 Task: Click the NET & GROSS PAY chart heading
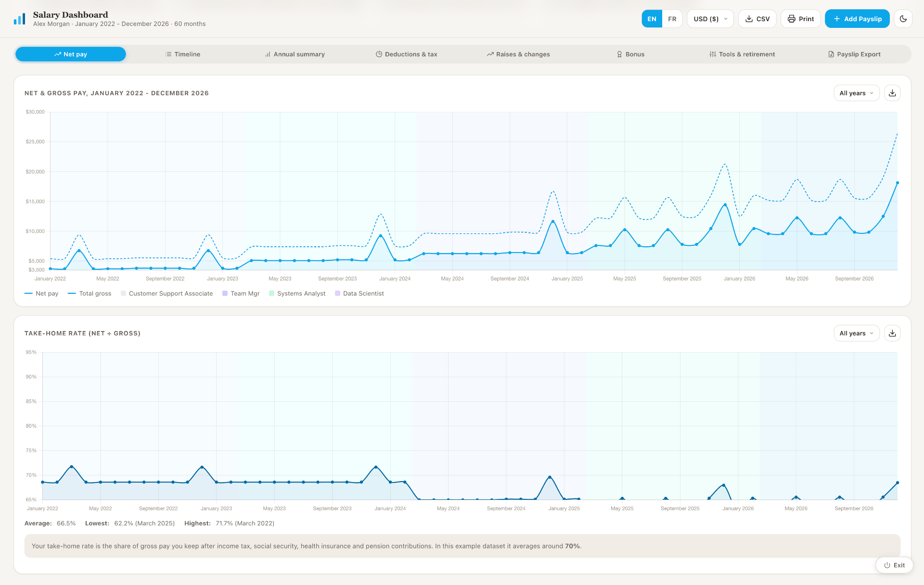[116, 93]
